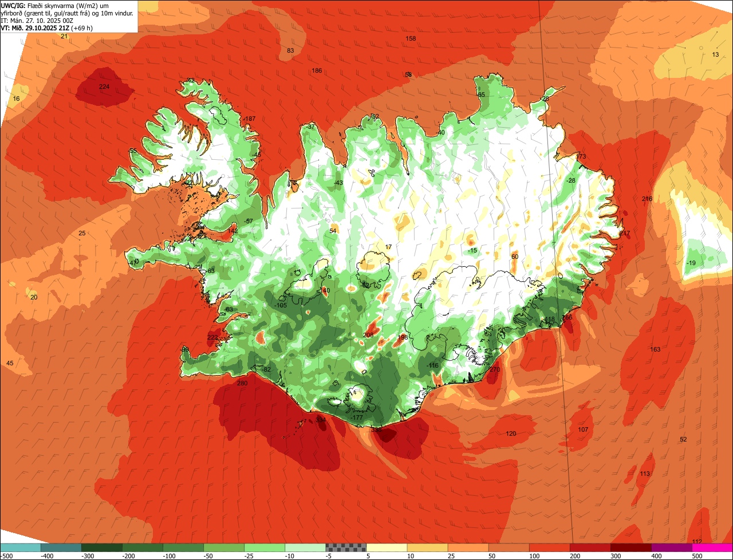Click the map value 113 in the lower right
733x560 pixels.
coord(645,474)
